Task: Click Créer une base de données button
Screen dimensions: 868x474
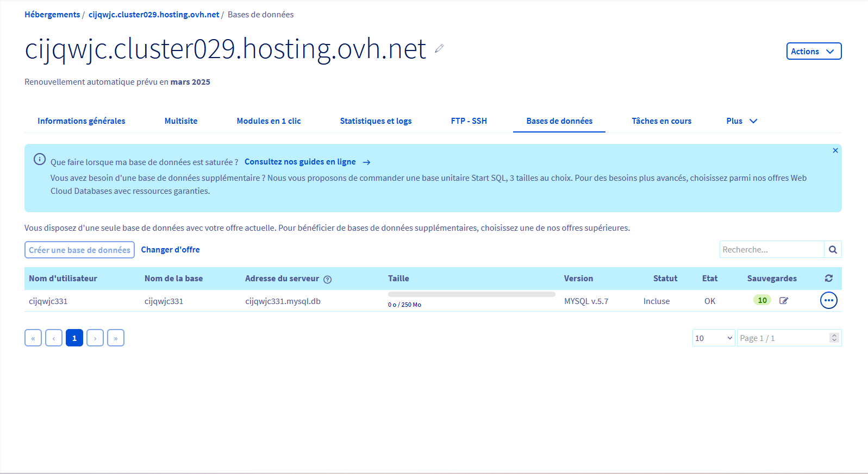Action: 79,250
